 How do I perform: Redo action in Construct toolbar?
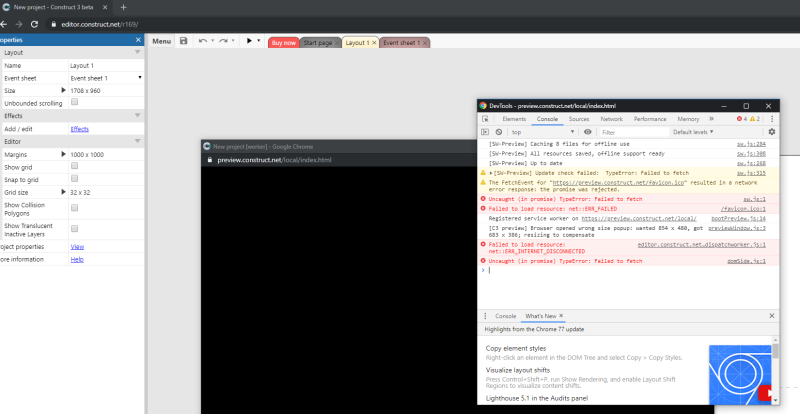223,41
